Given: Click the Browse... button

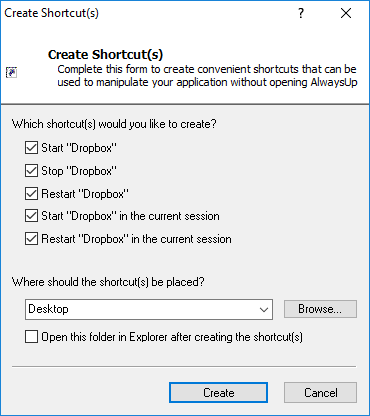Looking at the screenshot, I should (320, 309).
